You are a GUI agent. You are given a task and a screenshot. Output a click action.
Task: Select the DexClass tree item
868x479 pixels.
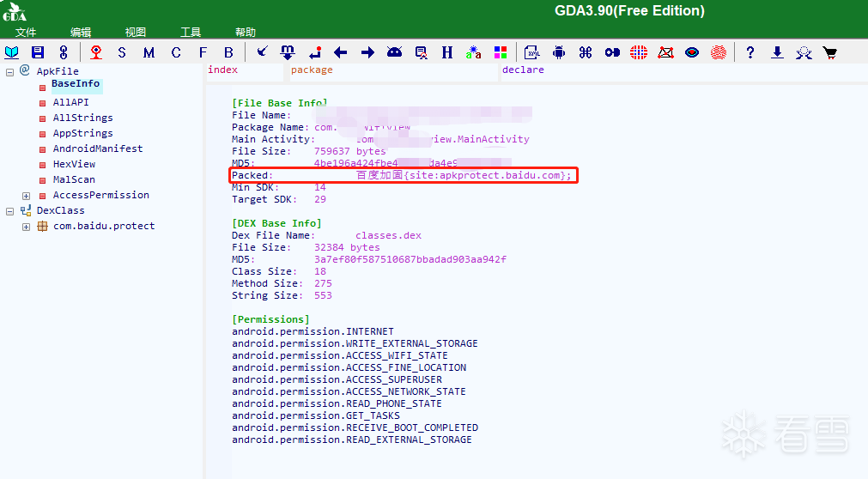(61, 211)
